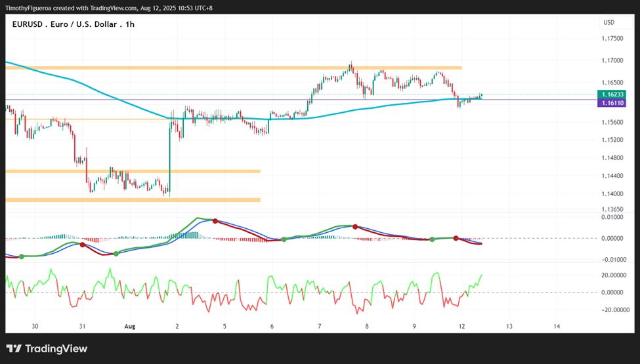This screenshot has height=364, width=640.
Task: Click the EURUSD Euro / U.S. Dollar 1h title
Action: coord(74,24)
